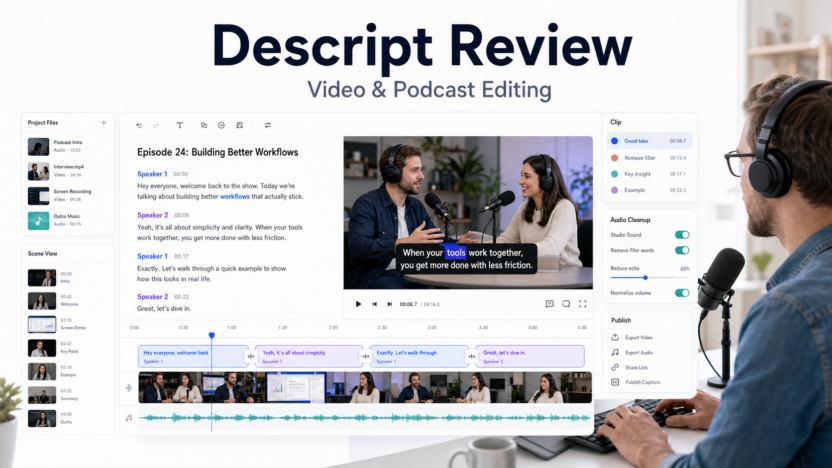Open the swap/settings arrows icon in the toolbar

pyautogui.click(x=267, y=125)
